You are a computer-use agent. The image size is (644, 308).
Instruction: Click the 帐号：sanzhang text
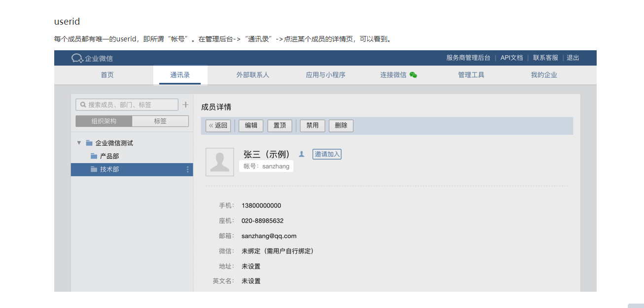[x=266, y=167]
